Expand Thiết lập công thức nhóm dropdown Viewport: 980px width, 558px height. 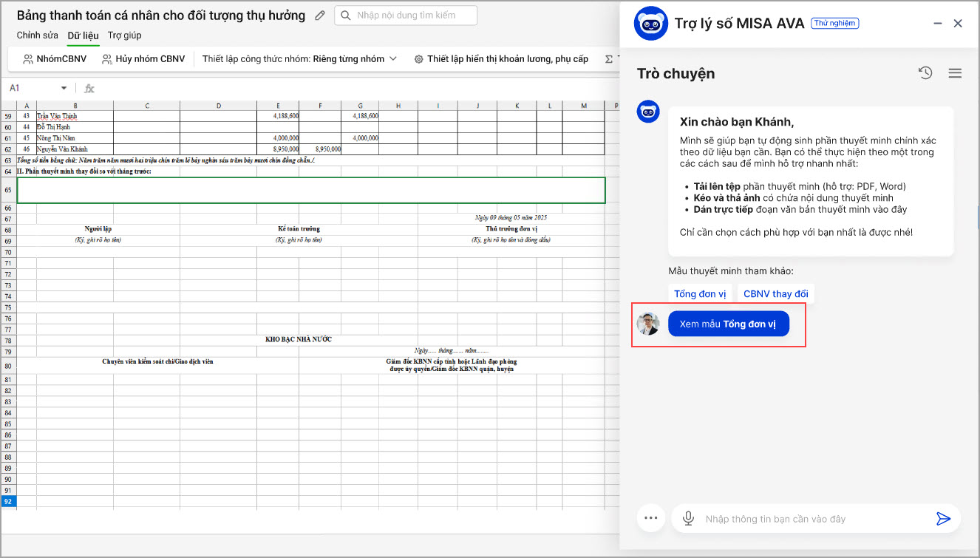point(299,59)
